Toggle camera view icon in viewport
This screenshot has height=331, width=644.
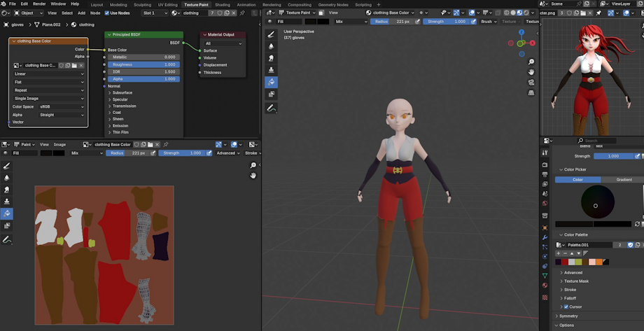point(532,82)
